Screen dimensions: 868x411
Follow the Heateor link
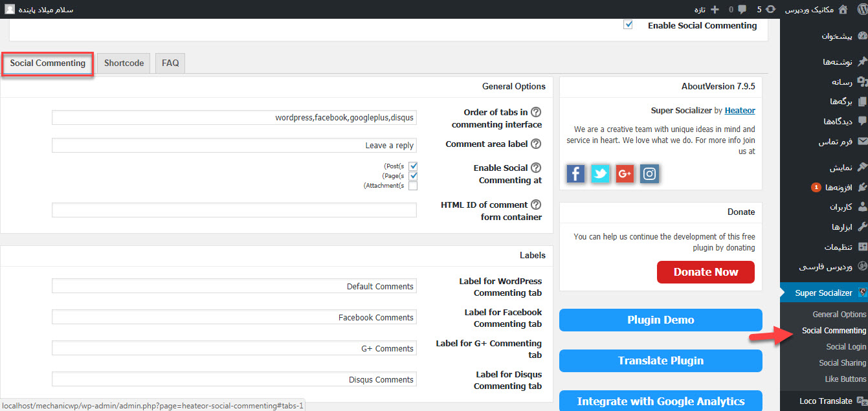coord(739,111)
